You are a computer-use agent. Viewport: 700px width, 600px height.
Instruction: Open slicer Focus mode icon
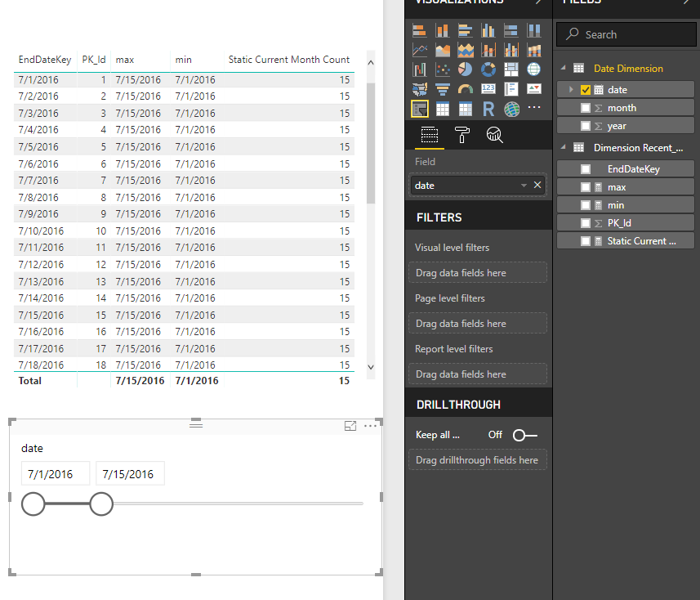coord(350,426)
